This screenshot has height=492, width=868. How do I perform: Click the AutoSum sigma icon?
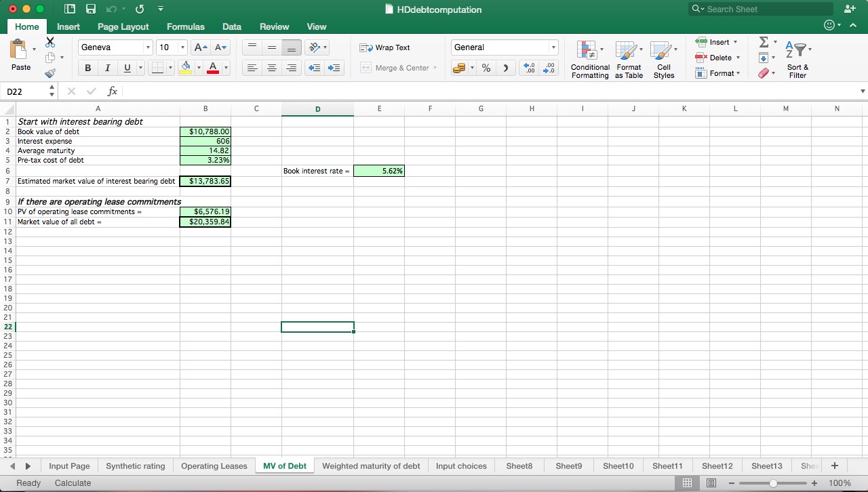pos(764,42)
